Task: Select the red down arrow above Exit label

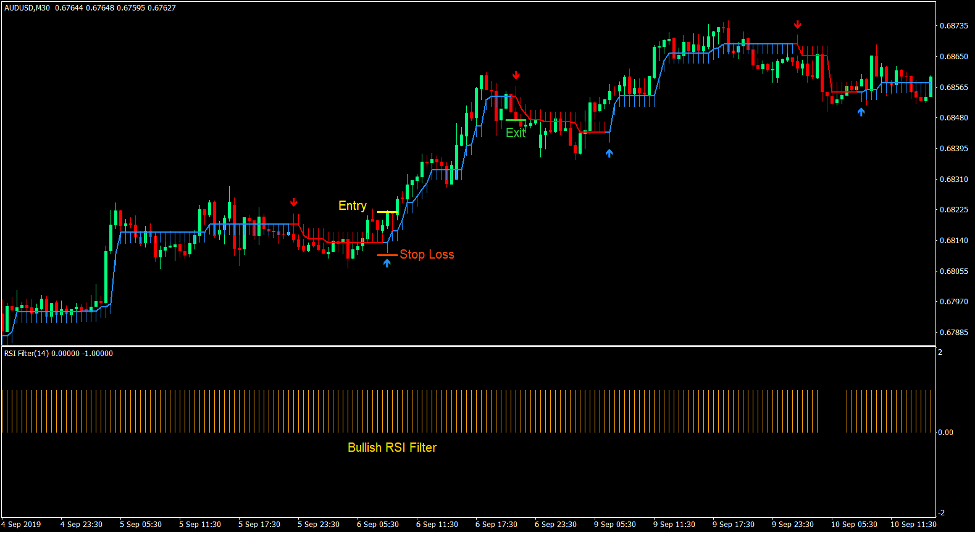Action: tap(516, 75)
